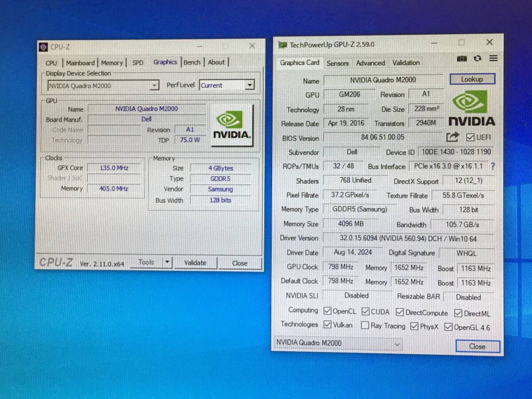The image size is (532, 399).
Task: Click the CPU-Z title bar app icon
Action: (x=43, y=47)
